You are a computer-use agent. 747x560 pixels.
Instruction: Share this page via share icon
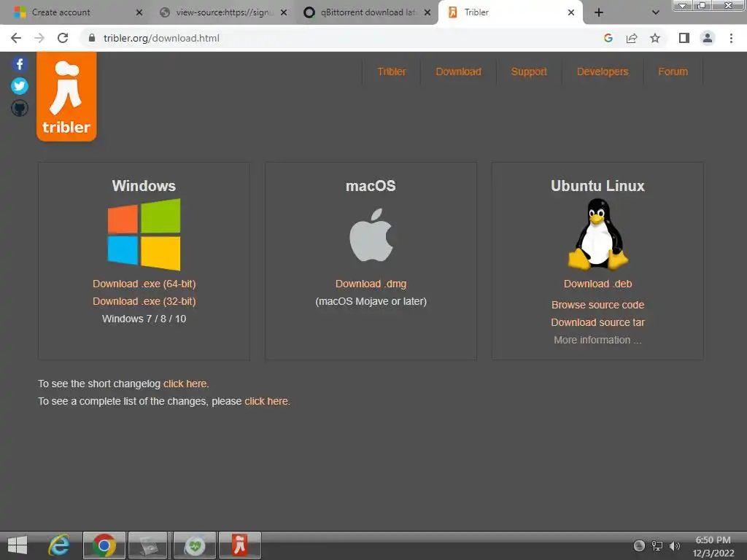point(632,38)
